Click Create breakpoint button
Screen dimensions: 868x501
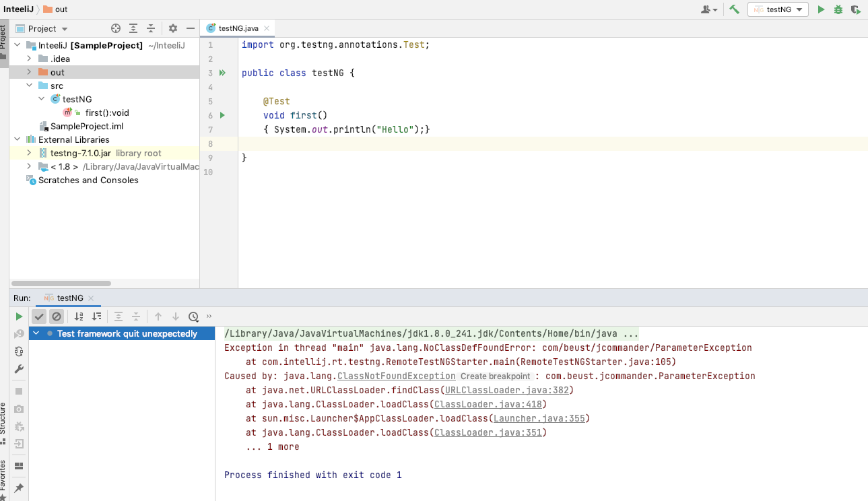pyautogui.click(x=496, y=376)
